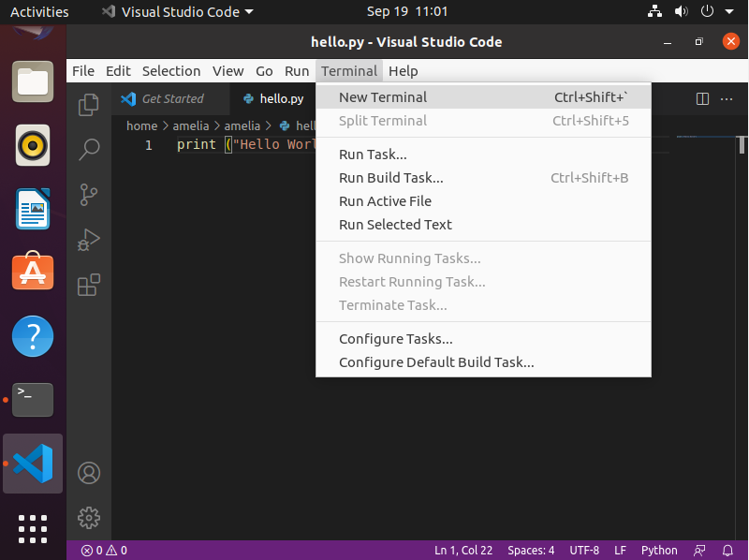Viewport: 749px width, 560px height.
Task: Choose New Terminal from the menu
Action: tap(483, 97)
